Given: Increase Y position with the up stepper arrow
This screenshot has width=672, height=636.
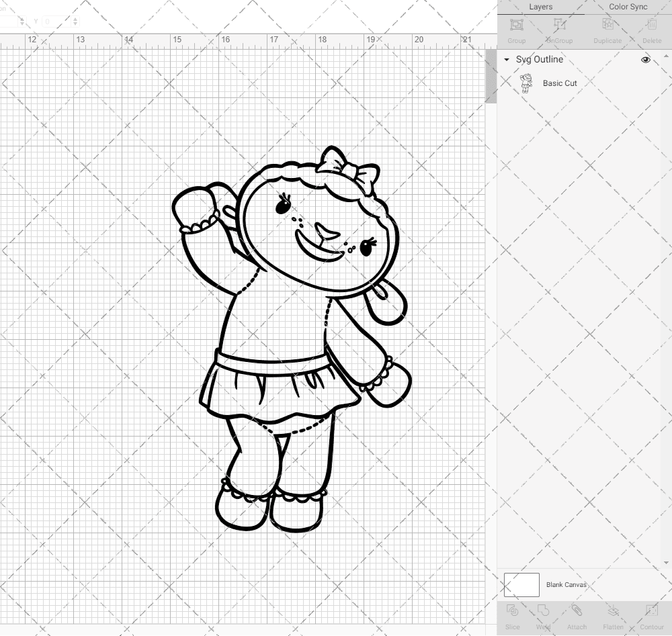Looking at the screenshot, I should tap(75, 19).
